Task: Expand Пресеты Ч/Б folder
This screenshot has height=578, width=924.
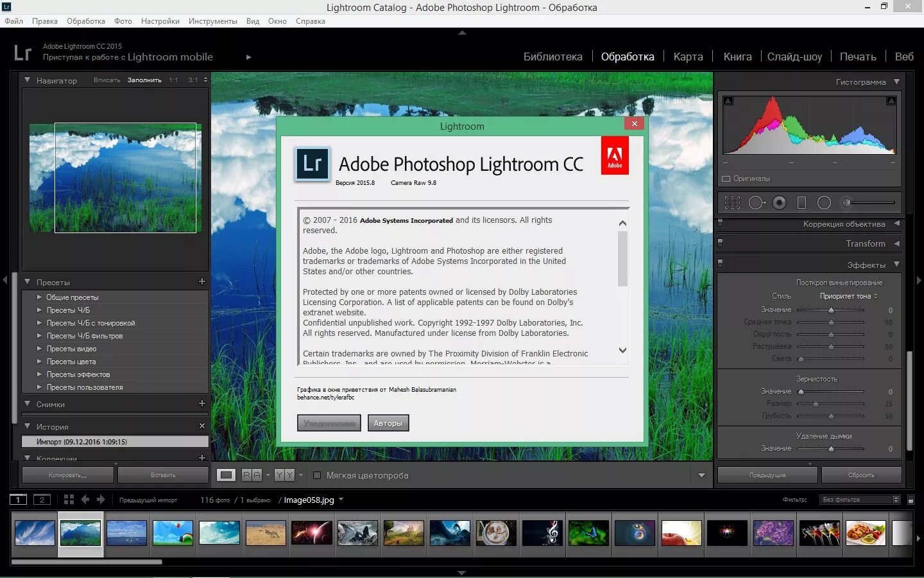Action: click(x=39, y=310)
